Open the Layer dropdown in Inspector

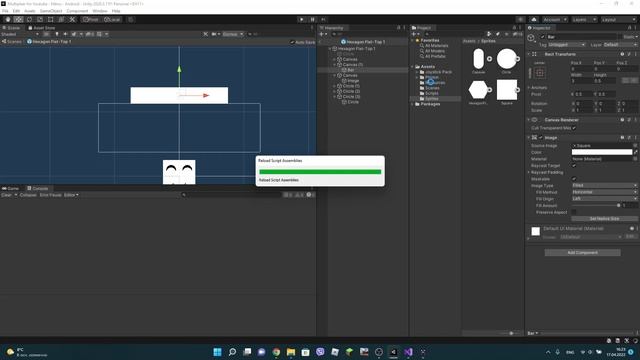(x=620, y=44)
